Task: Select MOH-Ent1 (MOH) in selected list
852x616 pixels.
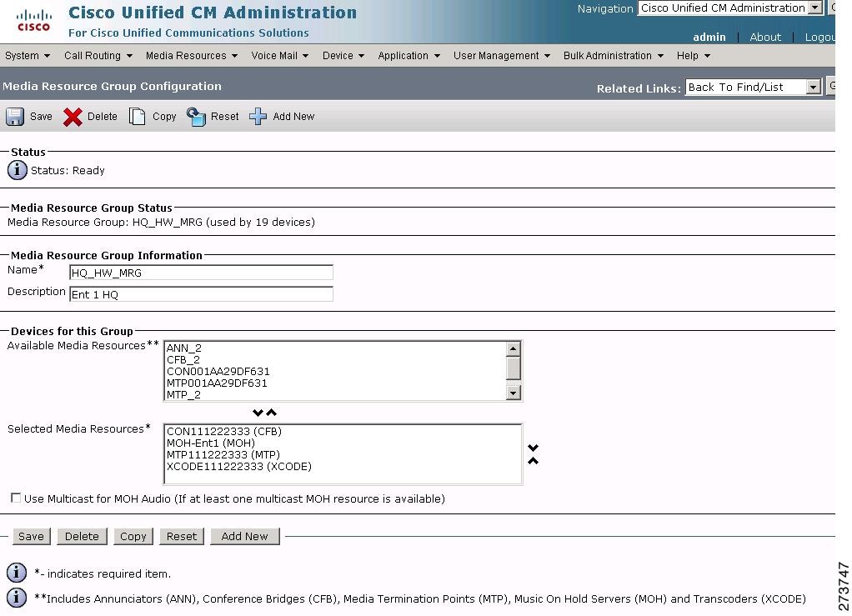Action: click(210, 443)
